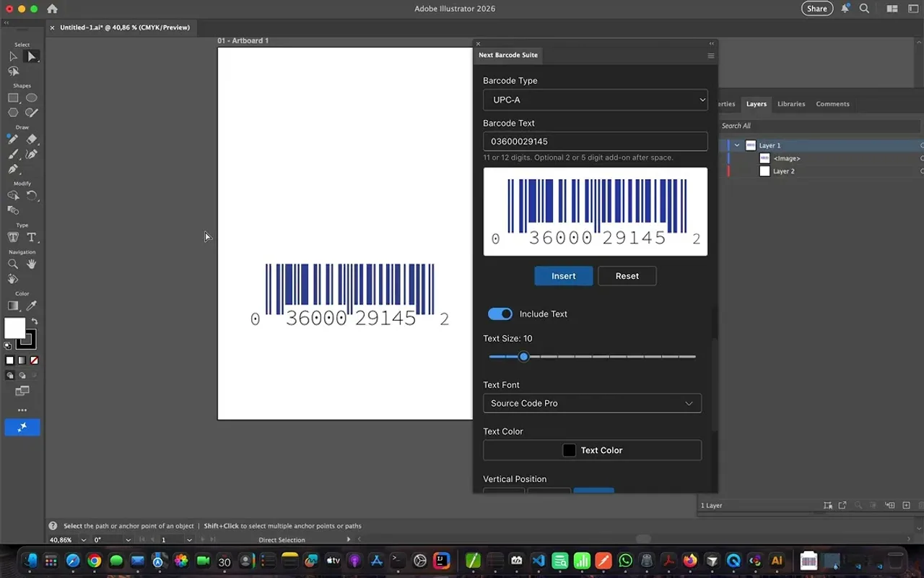Viewport: 924px width, 578px height.
Task: Open the notifications bell
Action: click(x=845, y=9)
